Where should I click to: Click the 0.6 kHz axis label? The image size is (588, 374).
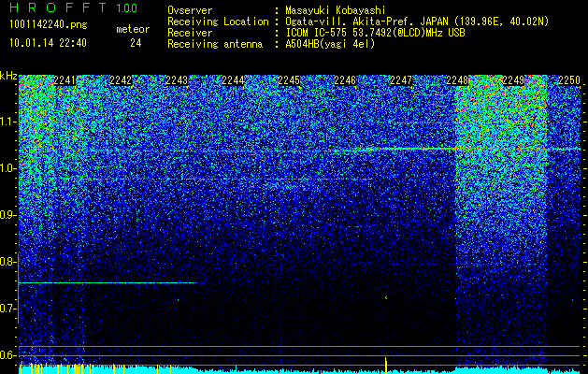click(7, 355)
